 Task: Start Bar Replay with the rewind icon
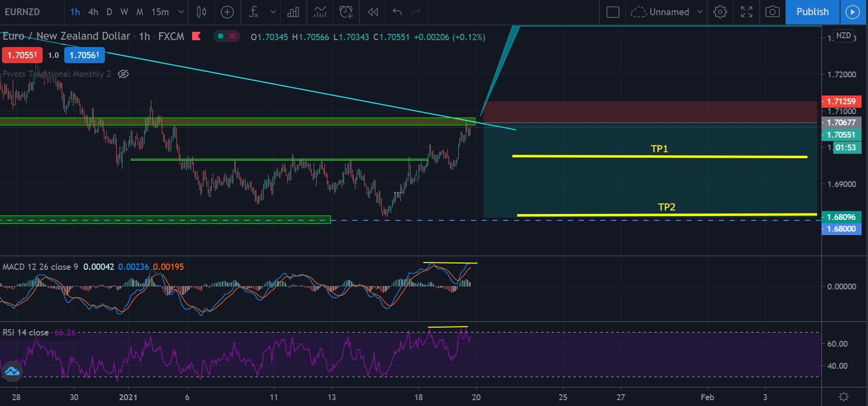pos(373,12)
